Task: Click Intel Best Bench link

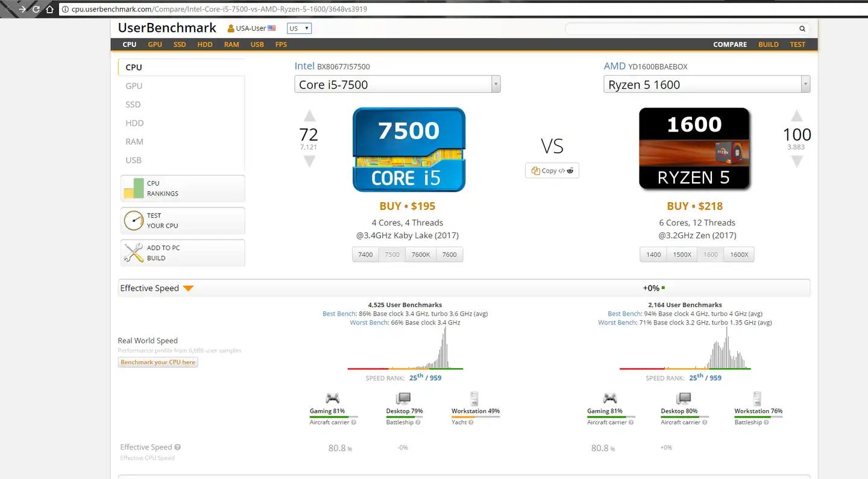Action: 339,314
